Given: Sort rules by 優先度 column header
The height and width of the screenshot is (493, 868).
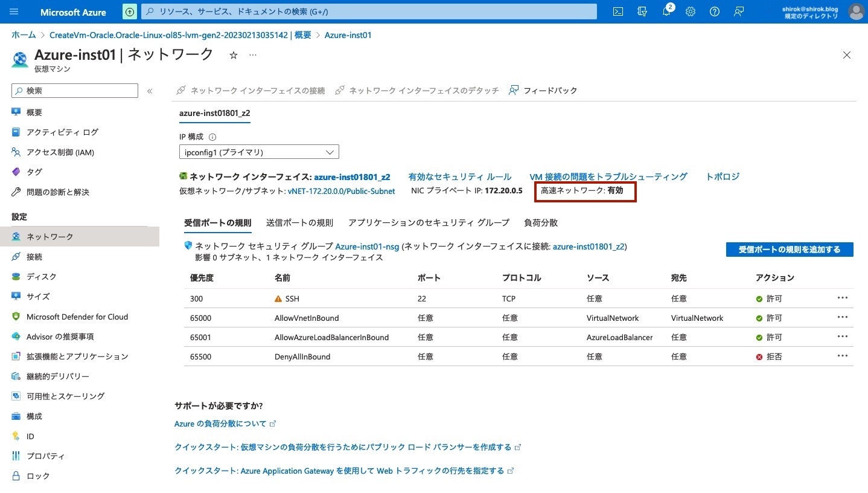Looking at the screenshot, I should pos(202,278).
